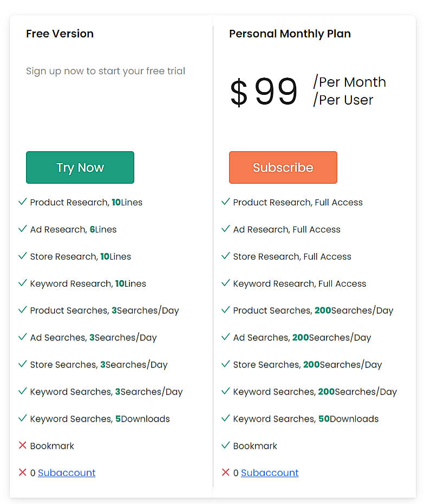Click the red X beside 0 Subaccount in Free Version
Image resolution: width=424 pixels, height=504 pixels.
coord(22,472)
